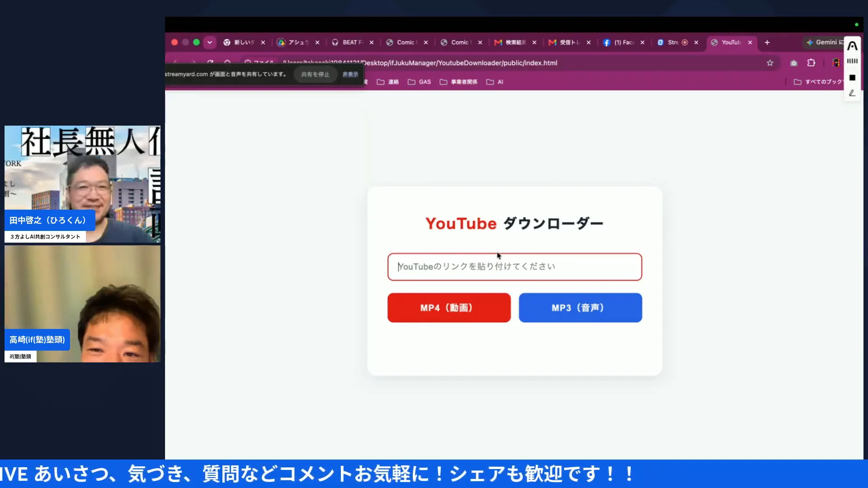Image resolution: width=868 pixels, height=488 pixels.
Task: Click the 高崎(if(塾)塾頭) name label
Action: tap(37, 339)
